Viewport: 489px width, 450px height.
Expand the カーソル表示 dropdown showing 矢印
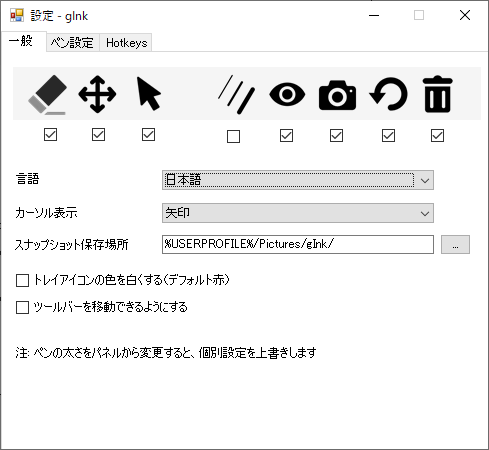298,213
